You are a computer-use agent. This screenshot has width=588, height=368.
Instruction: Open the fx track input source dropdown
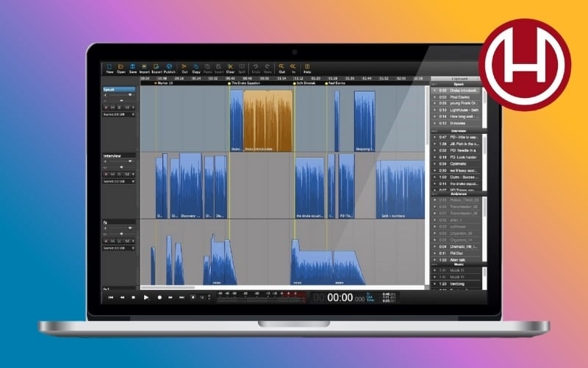click(x=118, y=248)
